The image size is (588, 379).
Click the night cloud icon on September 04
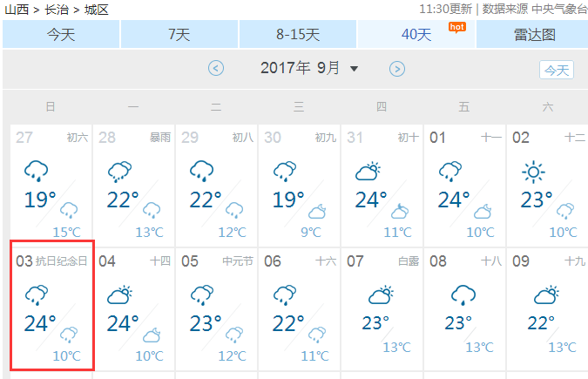152,335
